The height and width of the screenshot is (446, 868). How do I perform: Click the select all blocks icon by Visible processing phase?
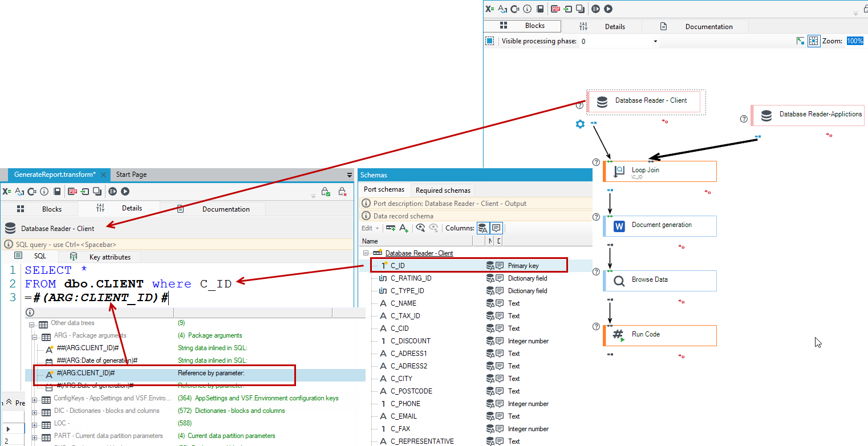(x=490, y=41)
